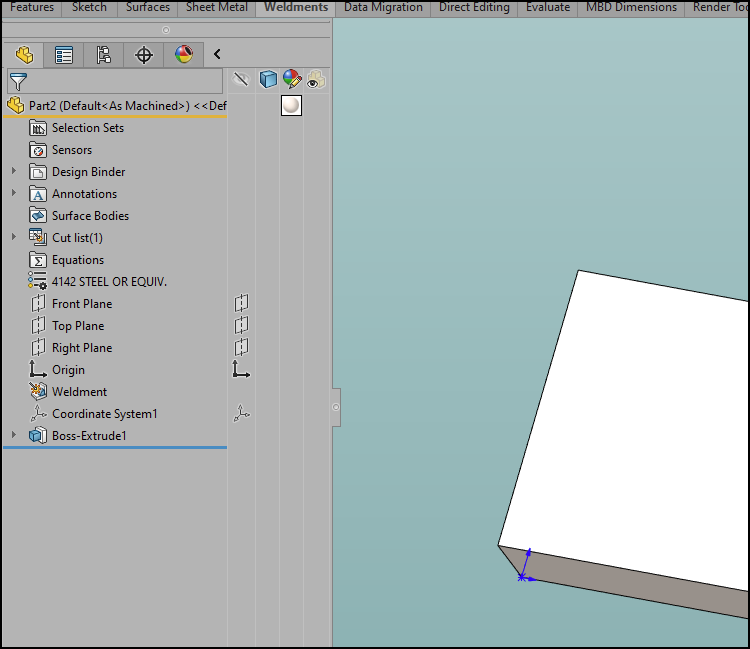The image size is (750, 649).
Task: Click the appearances color-pencil column icon
Action: click(x=292, y=79)
